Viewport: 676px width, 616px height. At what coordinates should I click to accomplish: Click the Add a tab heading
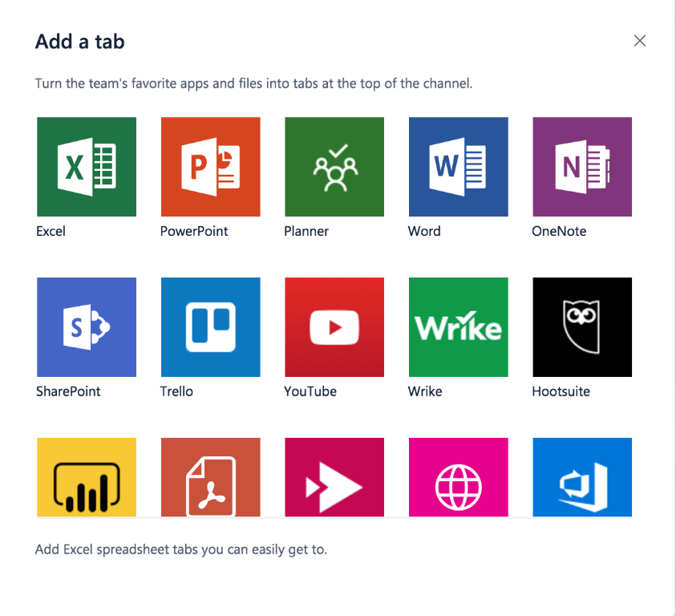pyautogui.click(x=79, y=42)
